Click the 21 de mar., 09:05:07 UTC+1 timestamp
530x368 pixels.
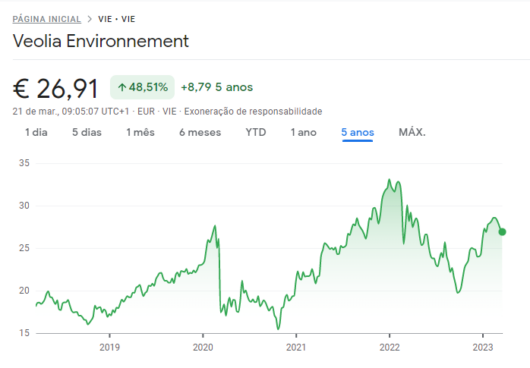71,112
